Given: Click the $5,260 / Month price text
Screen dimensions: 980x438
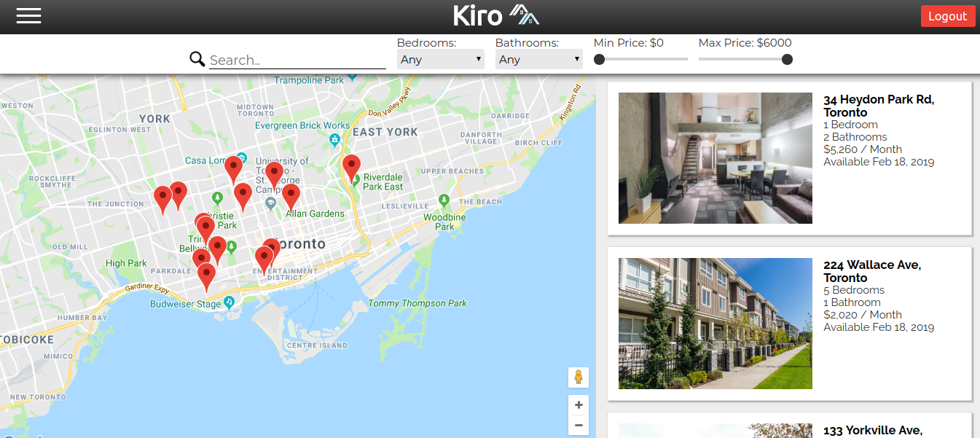Looking at the screenshot, I should coord(863,149).
